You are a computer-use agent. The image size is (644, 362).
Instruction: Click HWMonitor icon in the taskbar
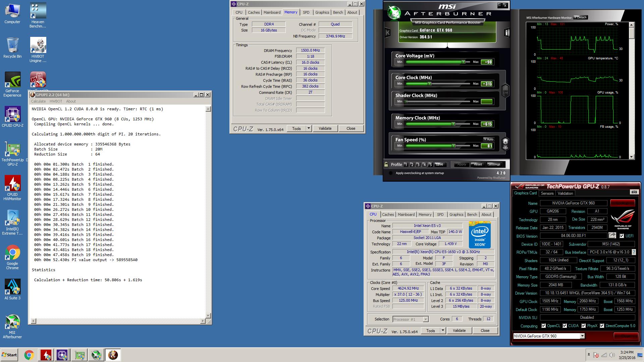46,355
